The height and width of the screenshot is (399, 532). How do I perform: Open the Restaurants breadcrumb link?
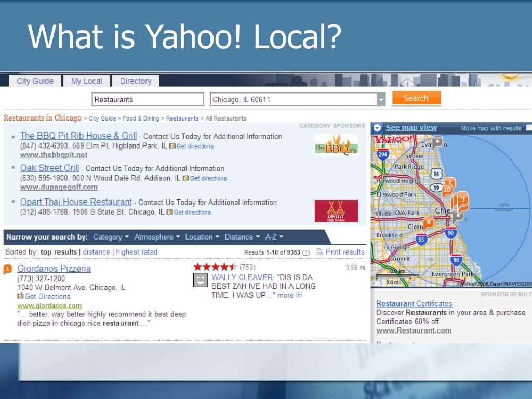(182, 118)
